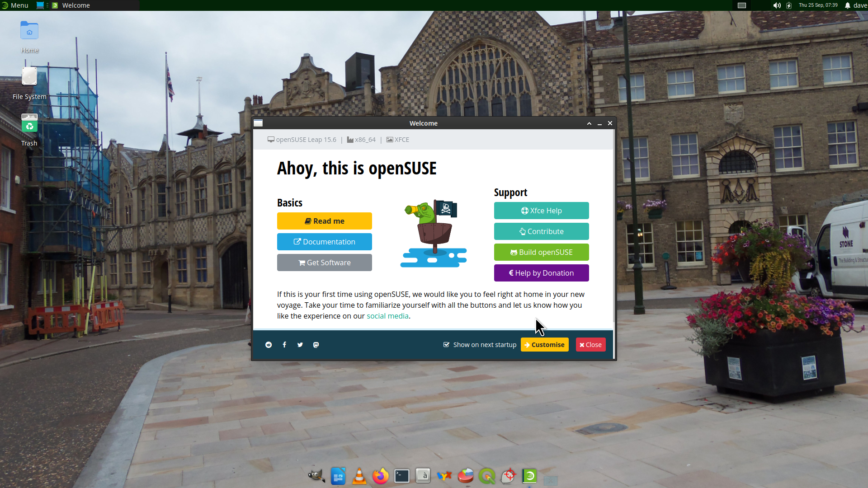Click the volume icon in panel
This screenshot has width=868, height=488.
[x=777, y=5]
